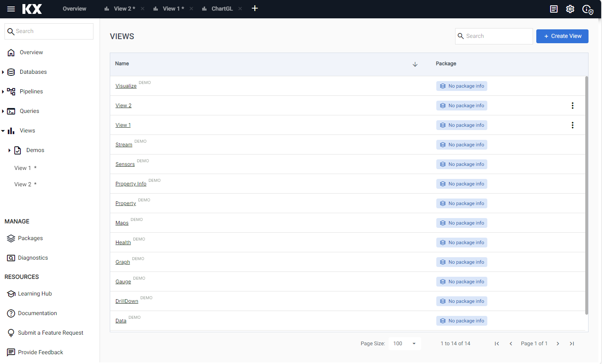Open the Documentation help icon
The image size is (602, 364).
[x=11, y=313]
